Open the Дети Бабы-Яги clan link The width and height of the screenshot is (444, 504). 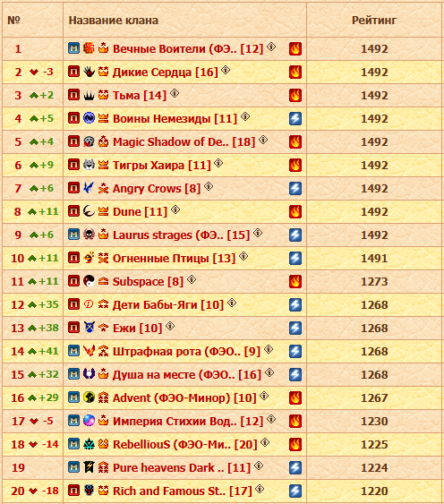[x=168, y=304]
